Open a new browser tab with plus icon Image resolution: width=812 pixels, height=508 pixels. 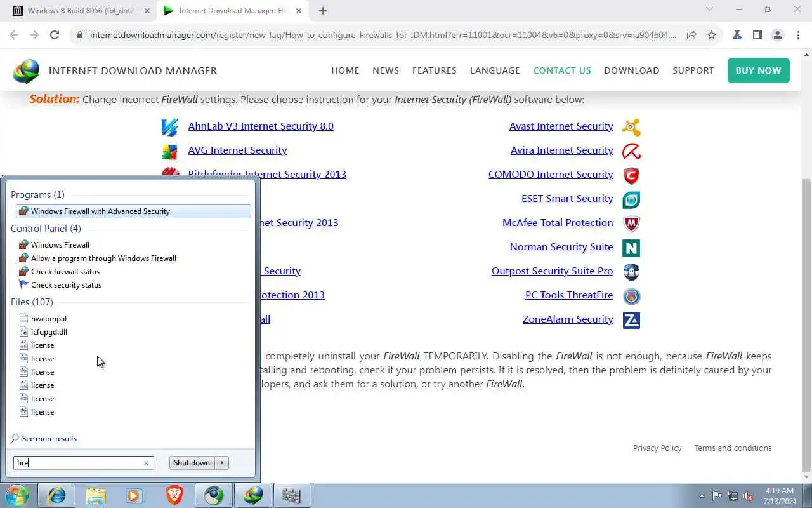coord(323,11)
